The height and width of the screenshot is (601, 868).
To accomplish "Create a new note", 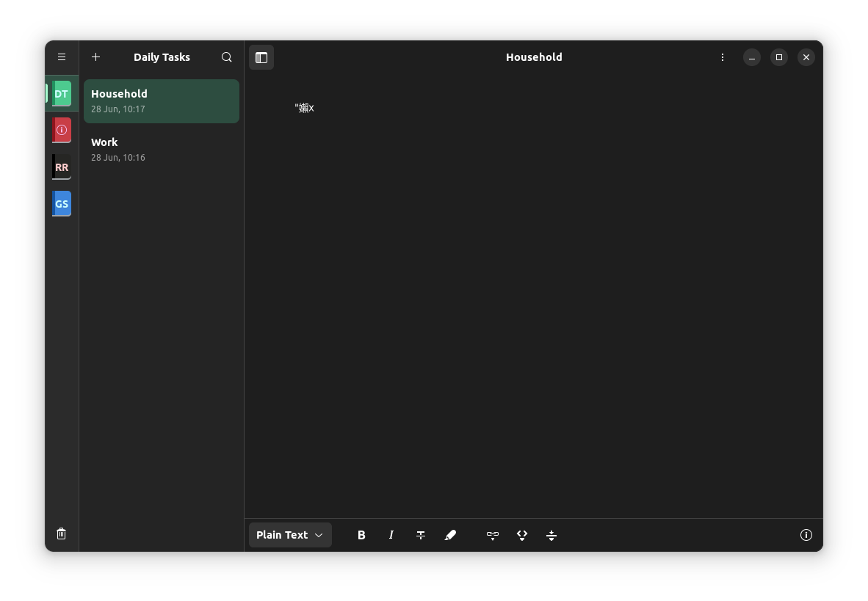I will click(95, 57).
